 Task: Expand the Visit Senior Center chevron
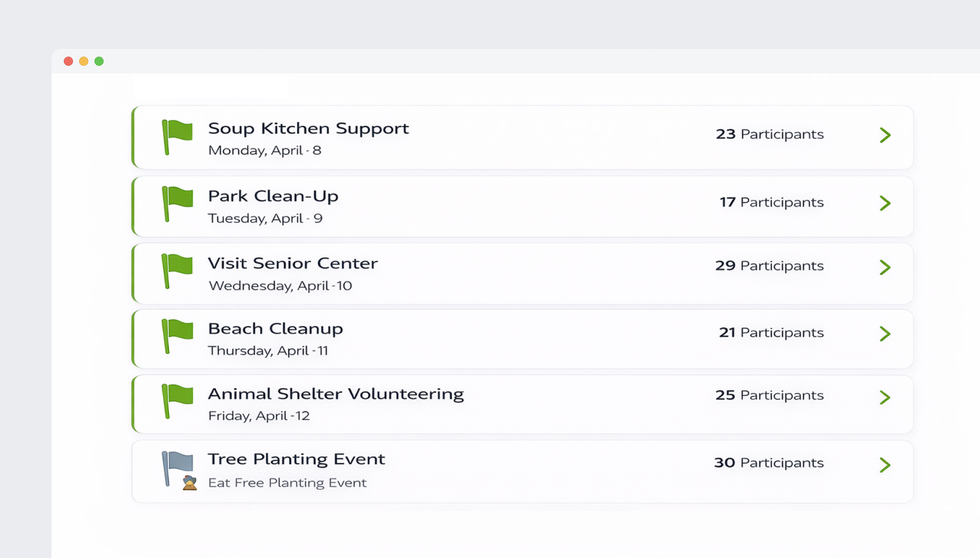tap(885, 267)
